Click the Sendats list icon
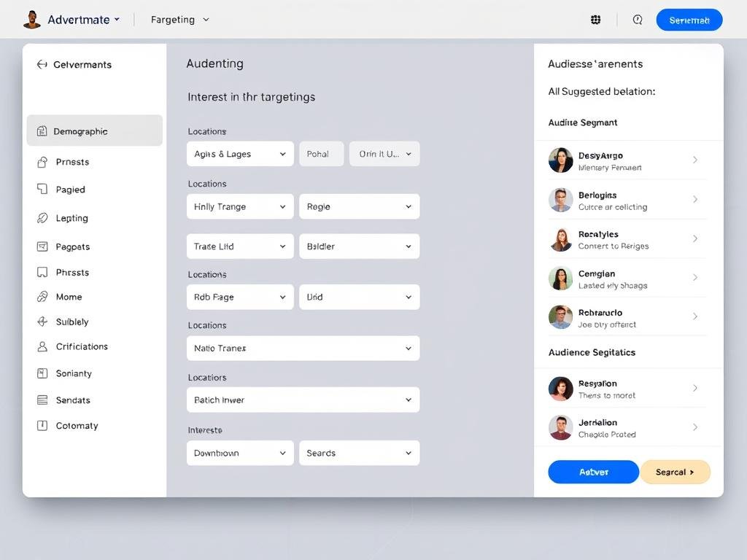 coord(42,400)
